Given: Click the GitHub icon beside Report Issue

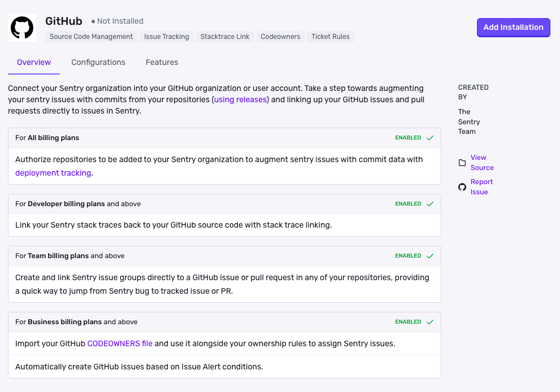Looking at the screenshot, I should coord(462,187).
